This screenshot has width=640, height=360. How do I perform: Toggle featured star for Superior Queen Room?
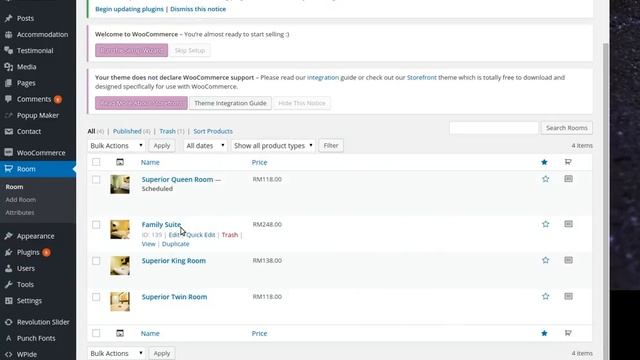point(545,179)
